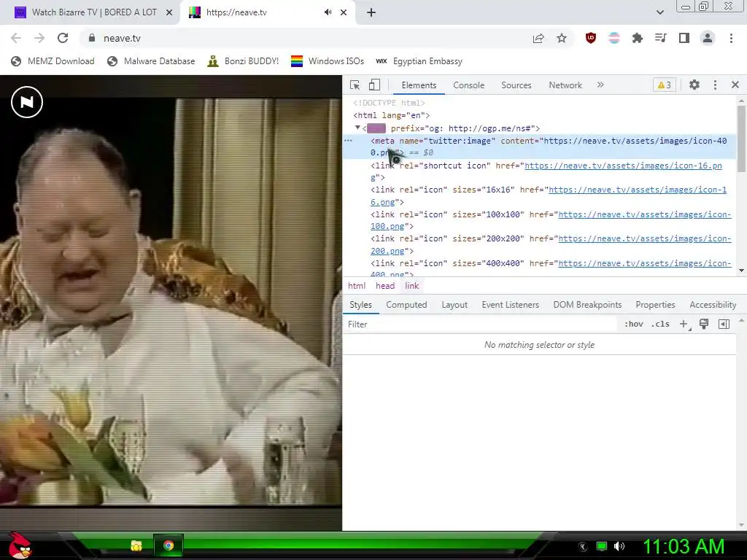Open DevTools settings gear

694,85
